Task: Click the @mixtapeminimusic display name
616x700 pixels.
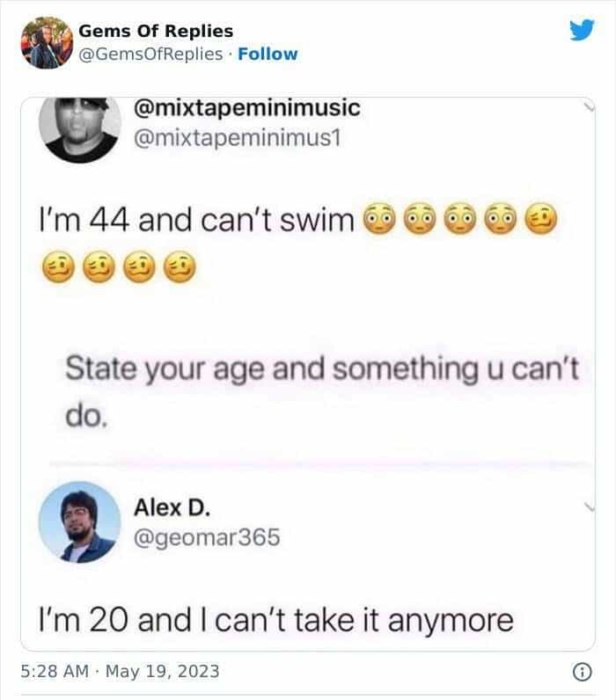Action: point(246,108)
